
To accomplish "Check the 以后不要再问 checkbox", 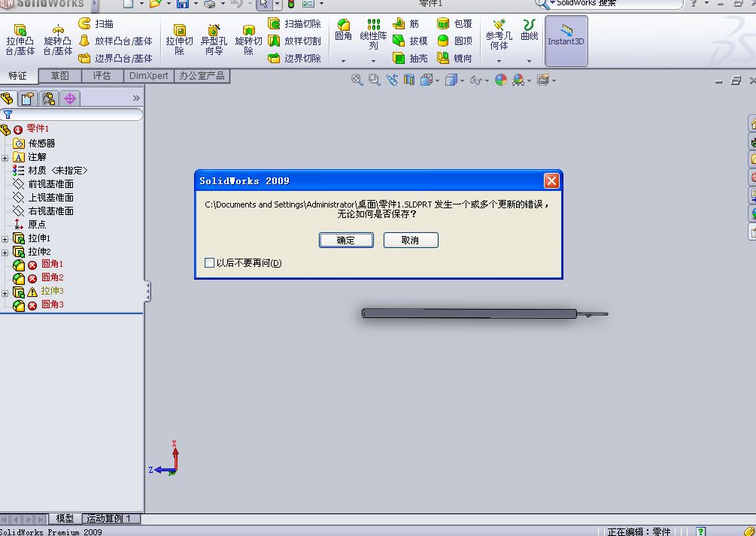I will [209, 262].
